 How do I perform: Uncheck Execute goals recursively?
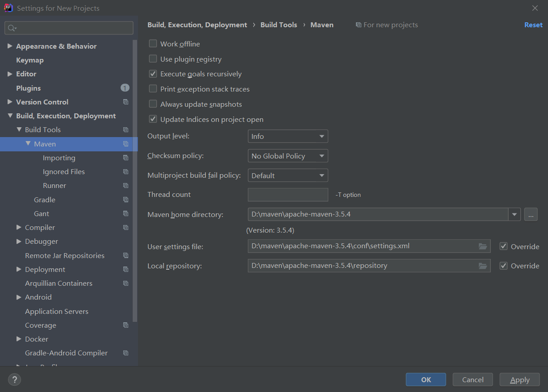click(x=153, y=74)
